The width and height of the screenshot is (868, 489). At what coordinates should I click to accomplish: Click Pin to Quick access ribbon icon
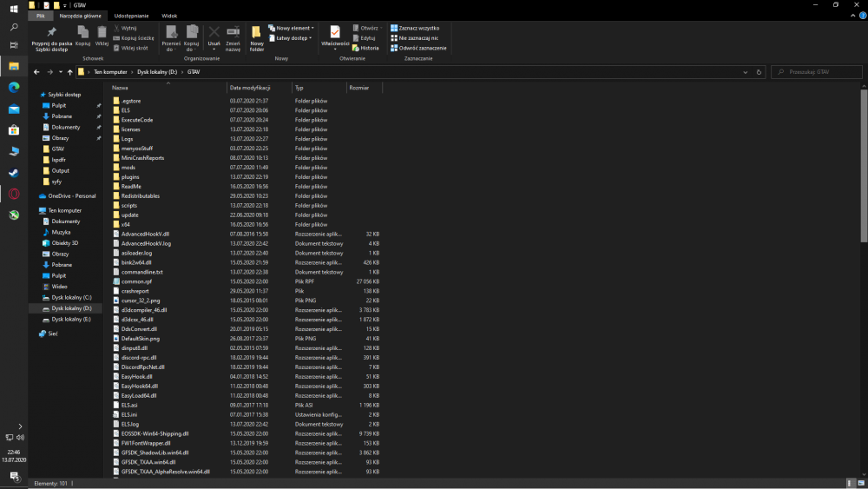pyautogui.click(x=51, y=32)
